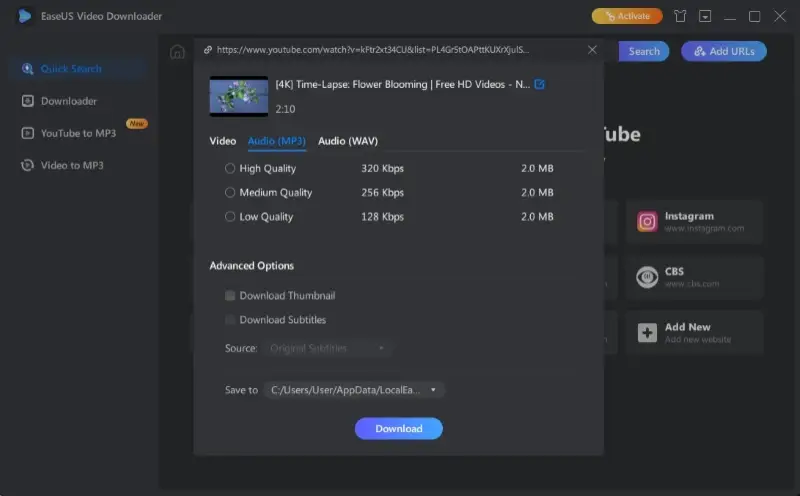Enable the Download Subtitles checkbox
Image resolution: width=800 pixels, height=496 pixels.
point(230,319)
